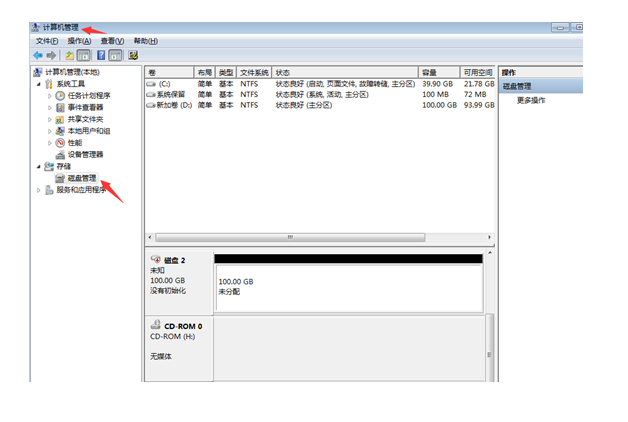
Task: Open the 操作(A) menu
Action: [78, 41]
